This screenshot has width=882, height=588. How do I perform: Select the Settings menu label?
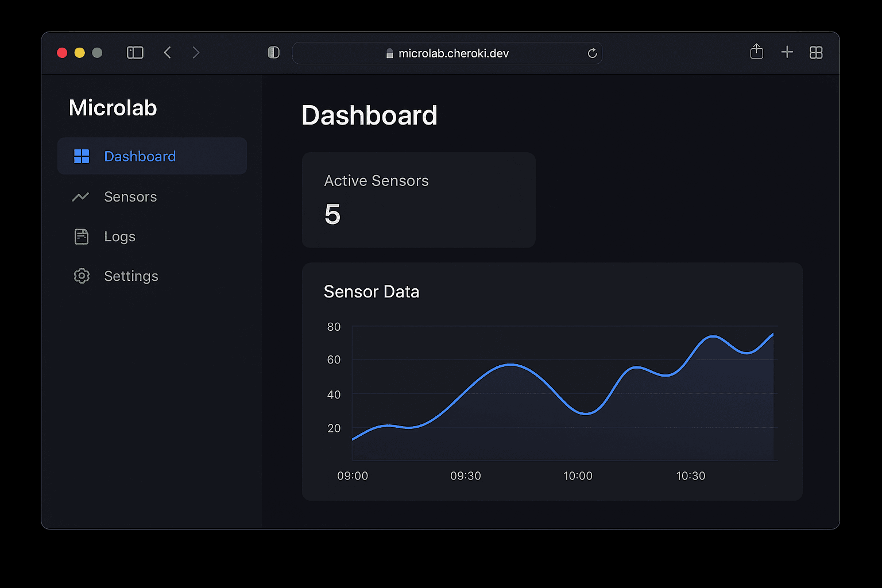tap(131, 276)
